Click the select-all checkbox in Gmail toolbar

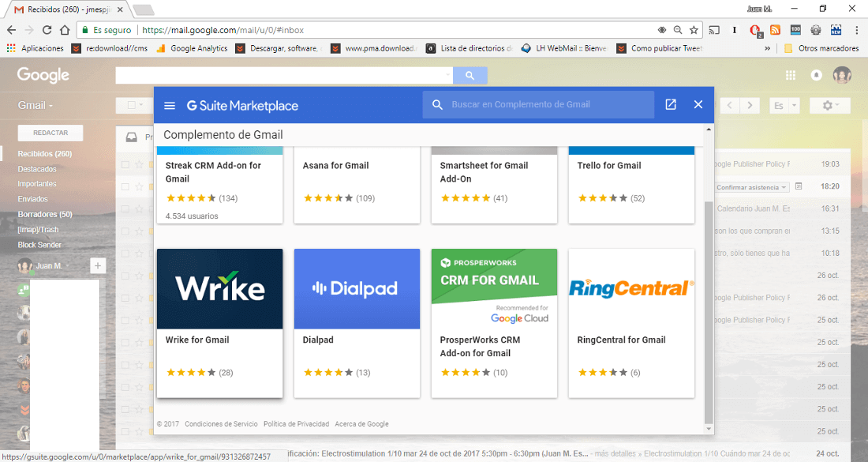[x=132, y=105]
